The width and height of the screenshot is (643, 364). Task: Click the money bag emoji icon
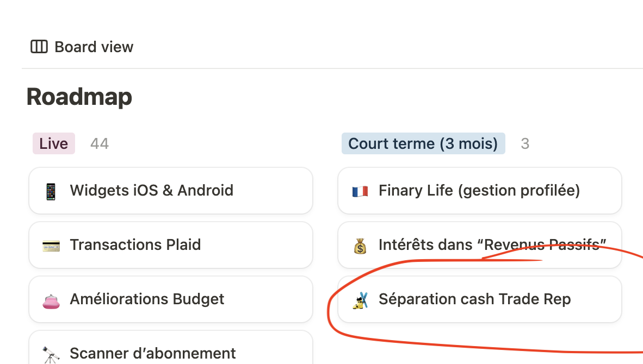point(360,246)
